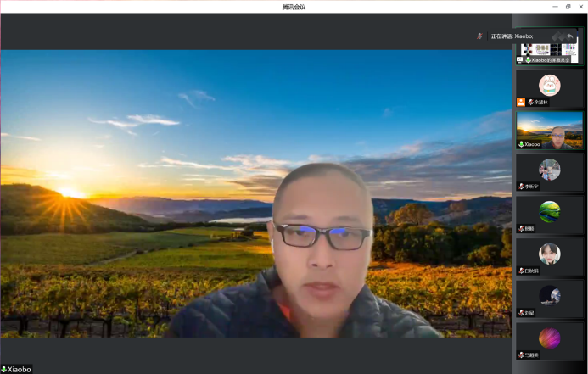Click the green mic icon on Xiaobo's sidebar video tile
588x374 pixels.
click(521, 144)
